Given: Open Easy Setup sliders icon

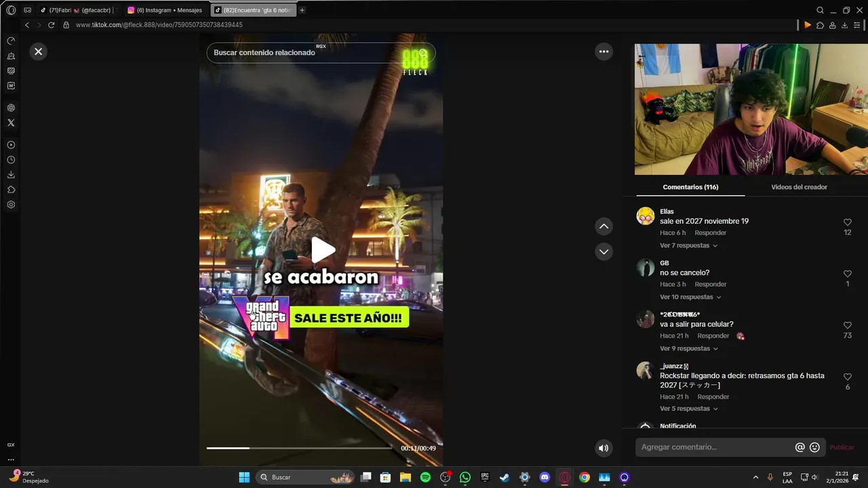Looking at the screenshot, I should (x=857, y=25).
